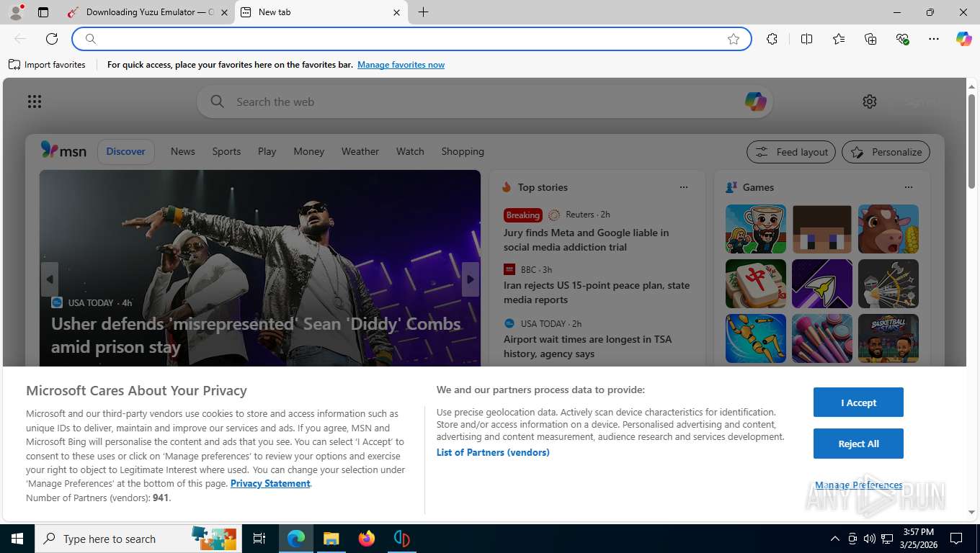Focus the address bar field
980x553 pixels.
(411, 39)
